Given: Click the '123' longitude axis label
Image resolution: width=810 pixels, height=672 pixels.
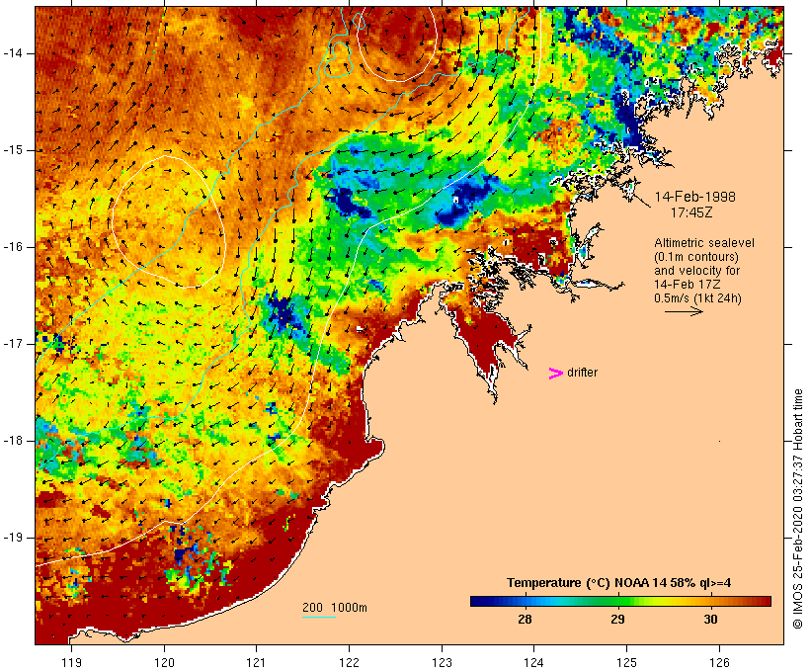Looking at the screenshot, I should tap(442, 662).
